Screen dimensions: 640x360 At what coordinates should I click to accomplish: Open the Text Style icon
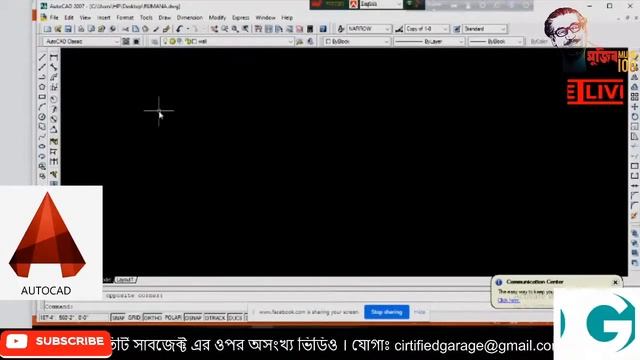point(341,29)
